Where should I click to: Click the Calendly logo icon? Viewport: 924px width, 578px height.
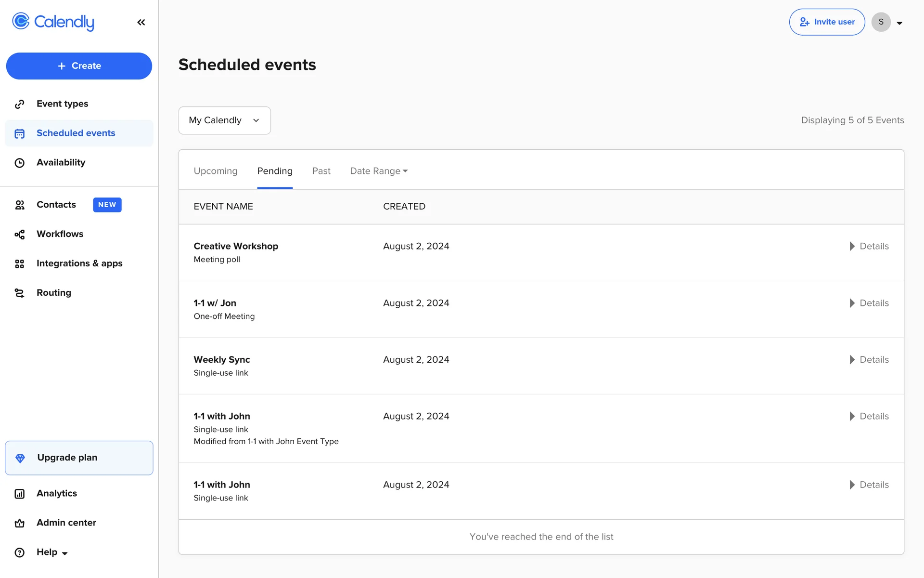click(21, 21)
